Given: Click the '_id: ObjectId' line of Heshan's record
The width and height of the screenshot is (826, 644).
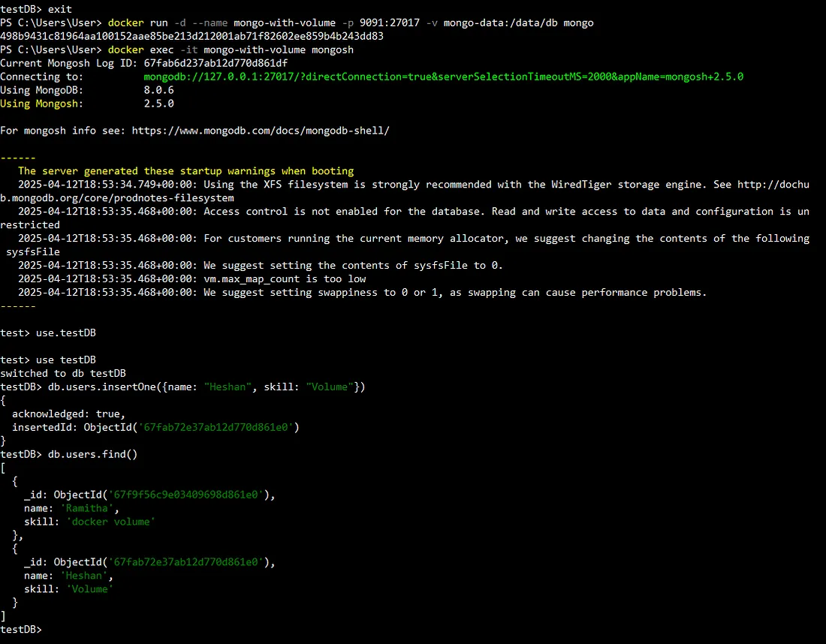Looking at the screenshot, I should (149, 562).
